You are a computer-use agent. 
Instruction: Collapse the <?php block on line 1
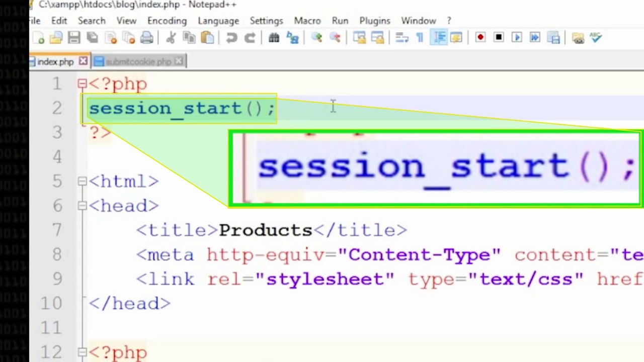coord(82,84)
